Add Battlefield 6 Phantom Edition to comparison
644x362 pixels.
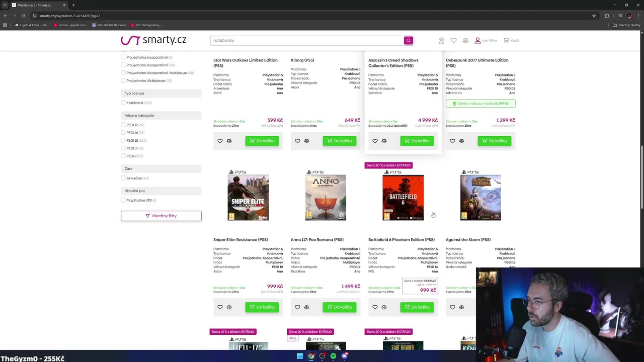[x=384, y=307]
